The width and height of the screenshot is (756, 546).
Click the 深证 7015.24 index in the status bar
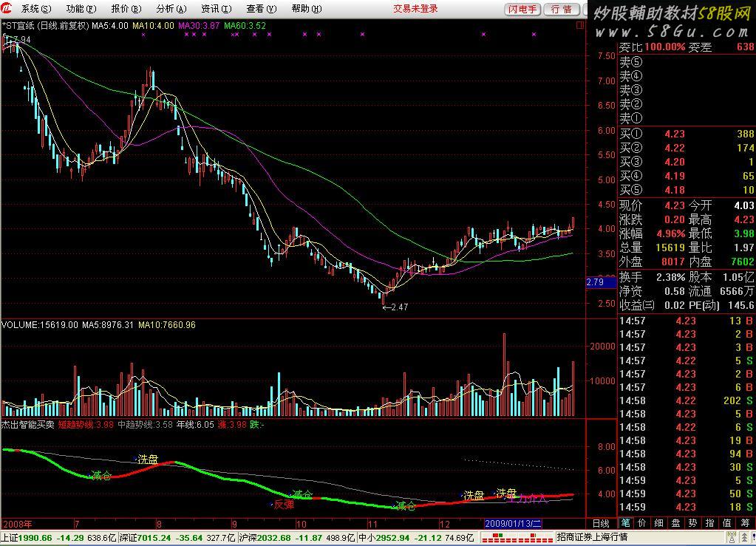pos(177,537)
